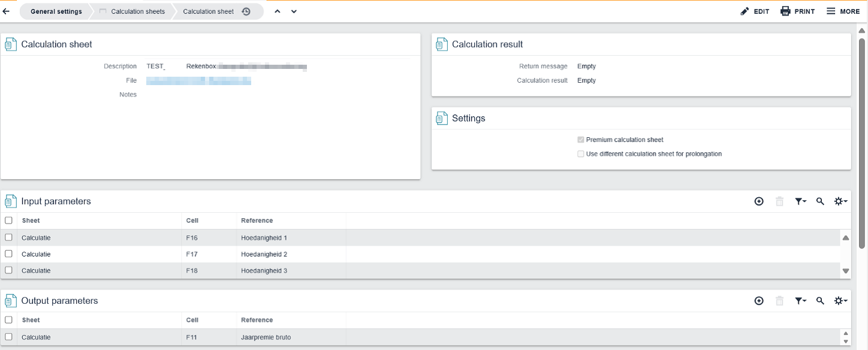Screen dimensions: 868x350
Task: Open the input parameters filter dropdown
Action: (x=800, y=202)
